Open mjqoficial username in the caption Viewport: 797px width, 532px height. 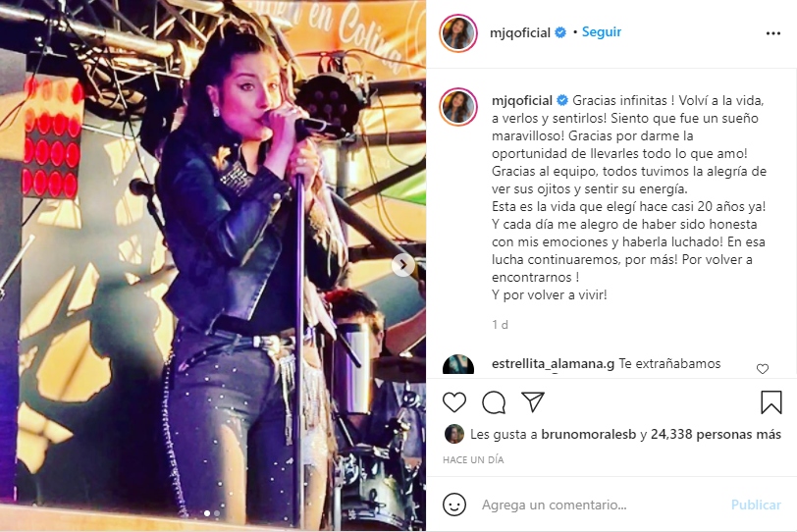522,100
